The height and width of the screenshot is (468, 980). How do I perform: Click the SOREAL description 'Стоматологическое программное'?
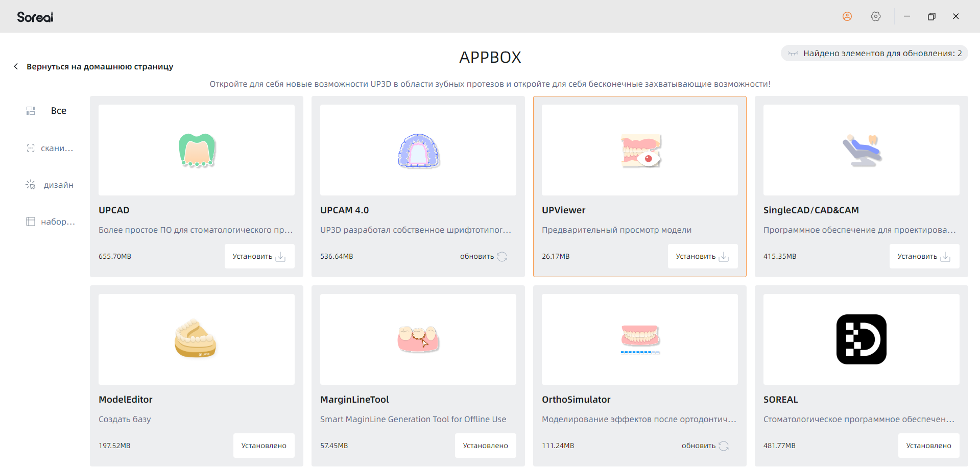click(859, 420)
